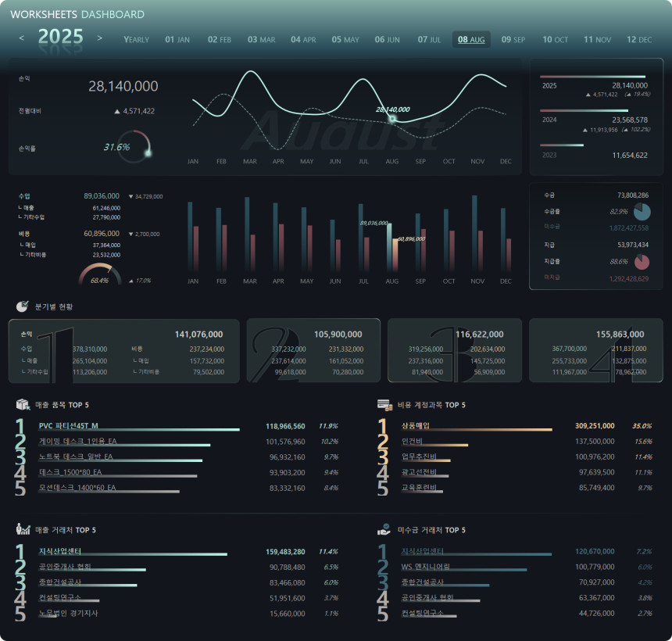Advance to next year with right arrow
672x641 pixels.
coord(99,38)
